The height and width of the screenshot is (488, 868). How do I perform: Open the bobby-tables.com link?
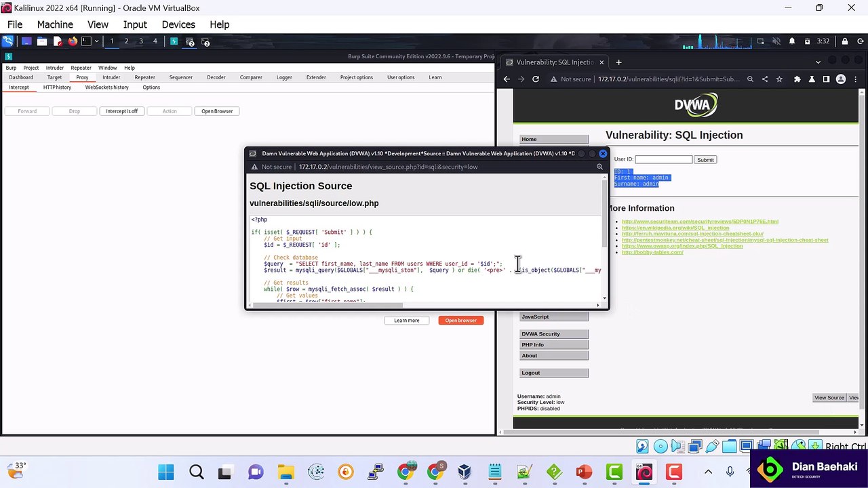652,252
